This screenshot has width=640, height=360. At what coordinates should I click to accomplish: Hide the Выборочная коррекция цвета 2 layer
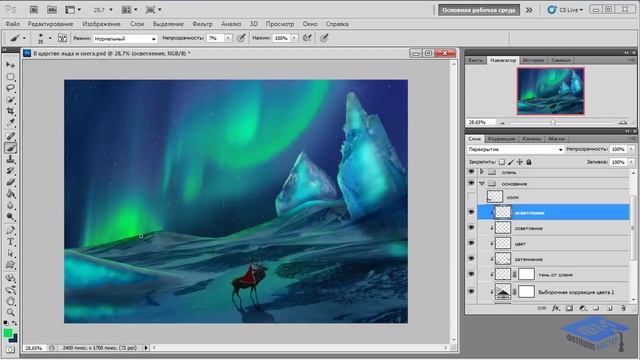click(x=471, y=292)
